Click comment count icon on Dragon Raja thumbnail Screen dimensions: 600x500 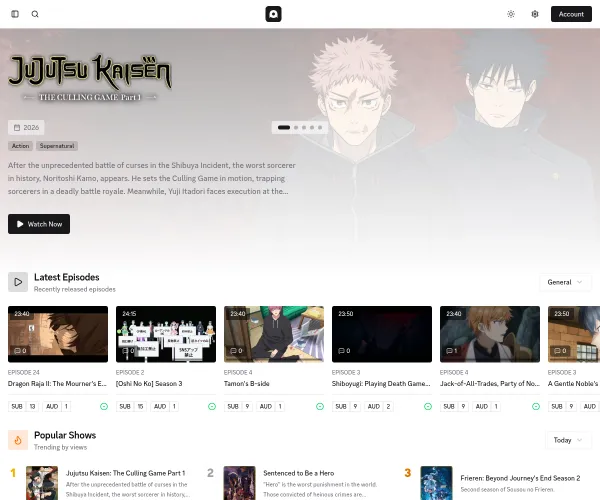click(x=20, y=351)
